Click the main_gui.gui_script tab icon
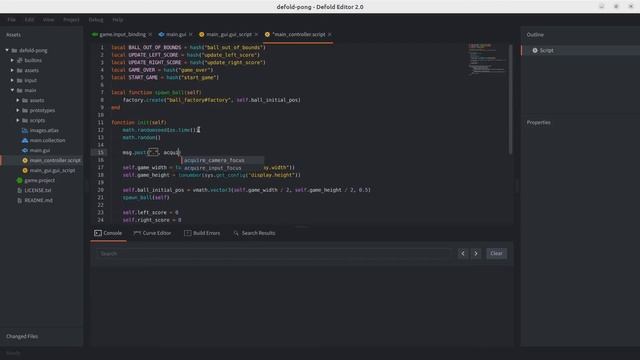Viewport: 640px width, 360px height. pyautogui.click(x=202, y=35)
